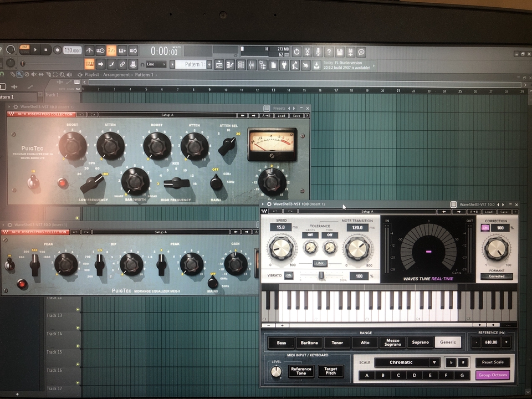Image resolution: width=532 pixels, height=399 pixels.
Task: Toggle loop recording icon
Action: click(x=133, y=50)
